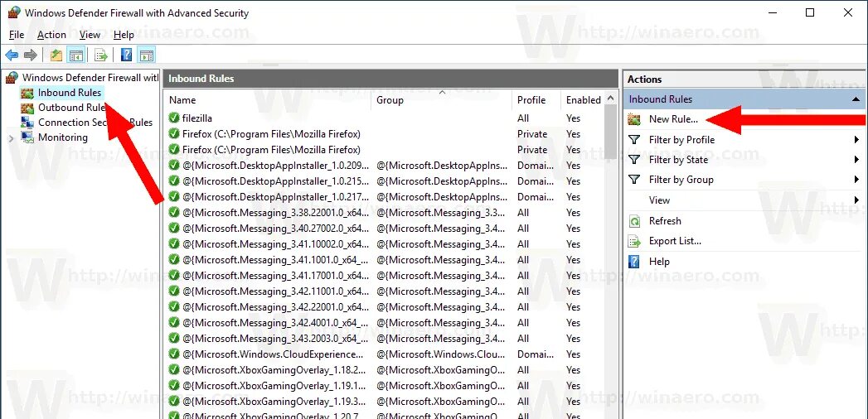Image resolution: width=868 pixels, height=419 pixels.
Task: Click green check icon of Messaging_3.38.22001.0 rule
Action: [174, 213]
